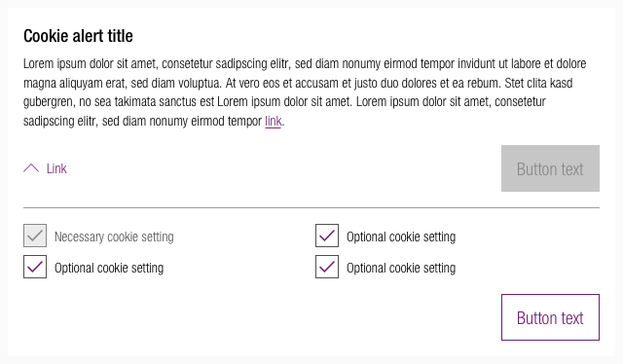Click the "Stet clita kasd" phrase
The width and height of the screenshot is (623, 364).
[x=538, y=83]
